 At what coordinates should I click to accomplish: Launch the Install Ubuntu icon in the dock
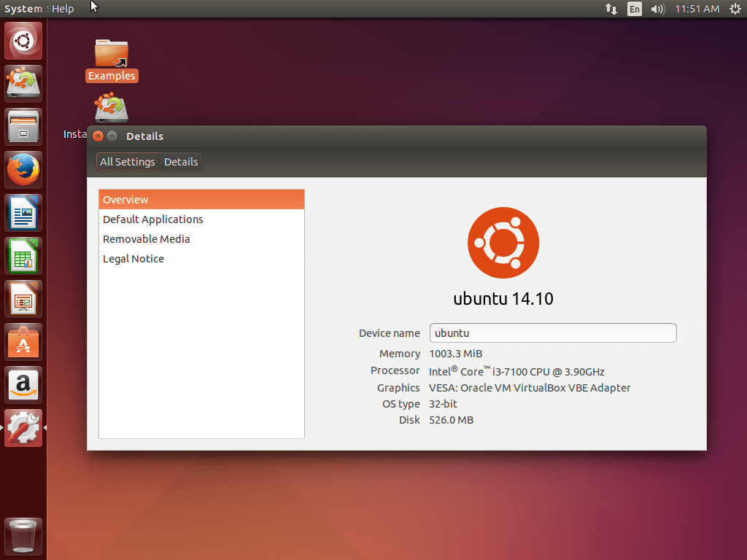click(23, 84)
